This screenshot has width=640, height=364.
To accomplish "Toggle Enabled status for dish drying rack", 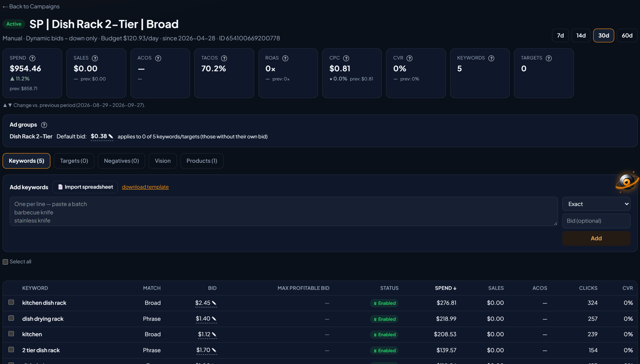I will pos(384,319).
